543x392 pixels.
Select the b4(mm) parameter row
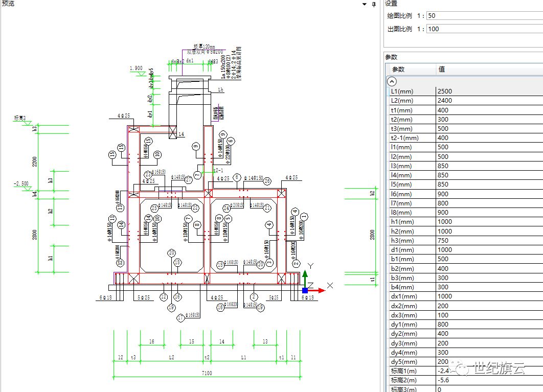pos(466,287)
